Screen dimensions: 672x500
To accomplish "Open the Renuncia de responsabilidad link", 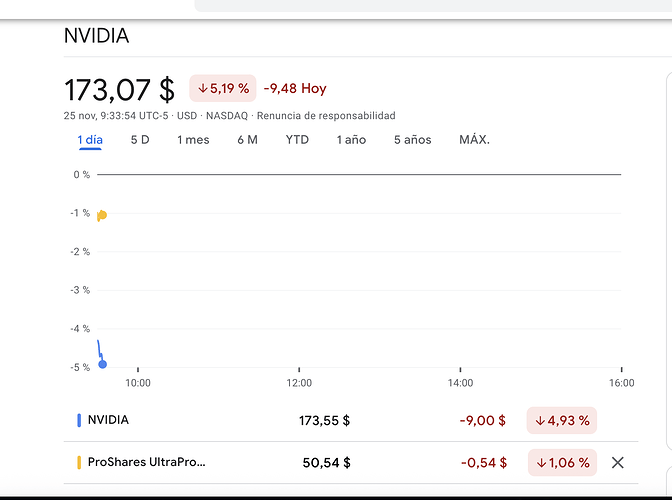I will (326, 116).
